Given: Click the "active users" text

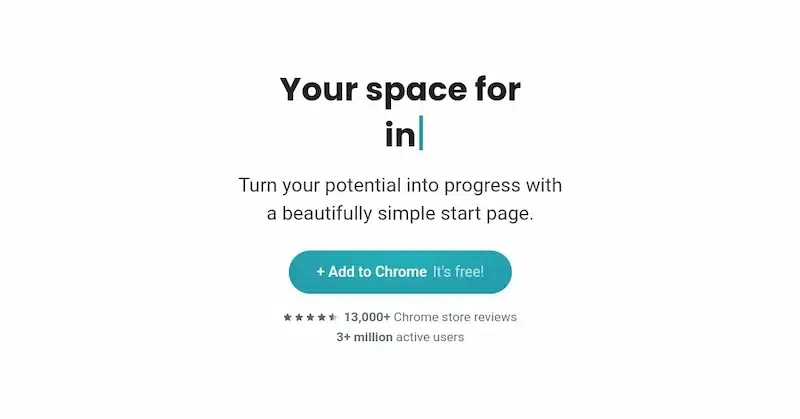Looking at the screenshot, I should pyautogui.click(x=430, y=337).
